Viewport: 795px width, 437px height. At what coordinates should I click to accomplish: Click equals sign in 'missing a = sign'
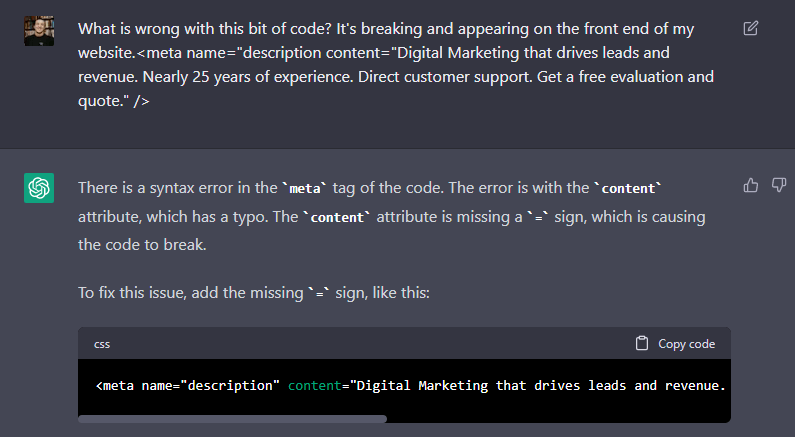(538, 217)
